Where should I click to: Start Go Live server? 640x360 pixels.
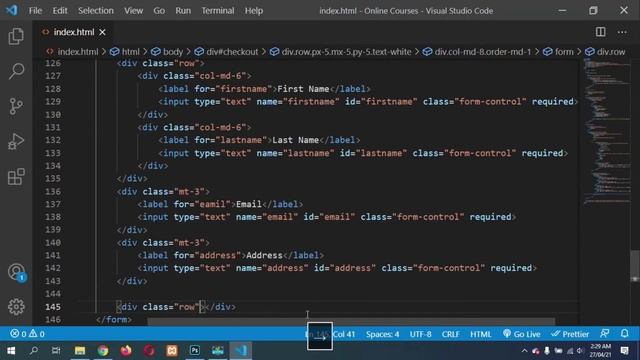point(521,334)
